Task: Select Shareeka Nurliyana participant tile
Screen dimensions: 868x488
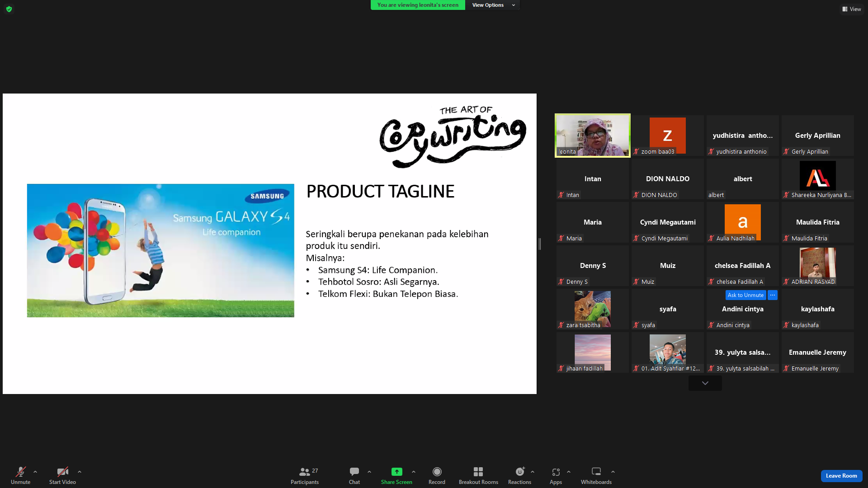Action: tap(818, 179)
